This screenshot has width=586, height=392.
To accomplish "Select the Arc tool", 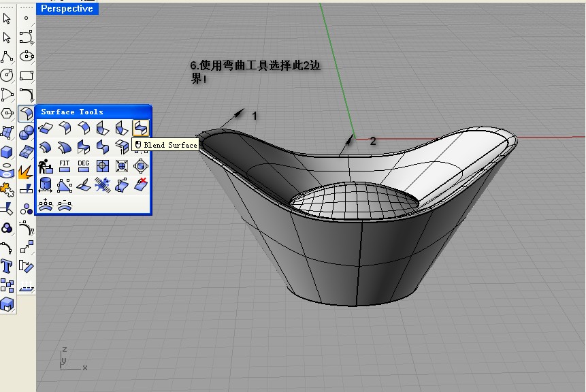I will tap(7, 95).
